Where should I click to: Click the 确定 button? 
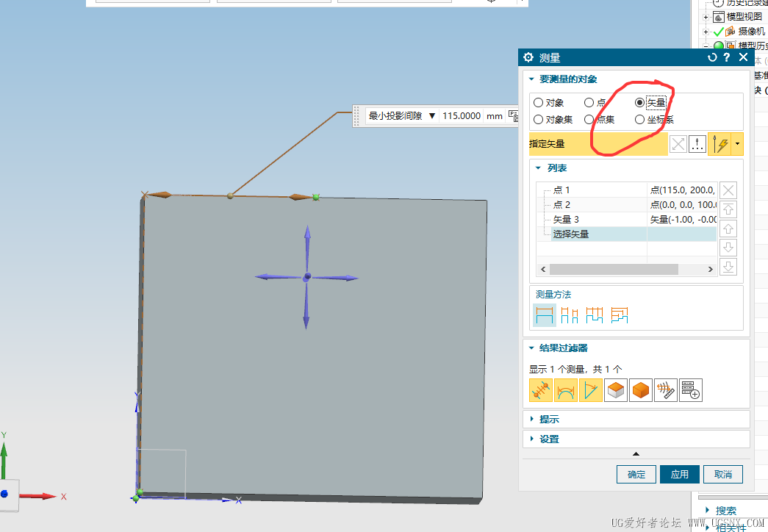tap(636, 474)
